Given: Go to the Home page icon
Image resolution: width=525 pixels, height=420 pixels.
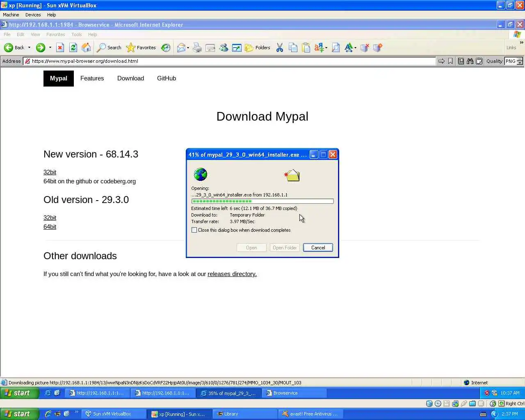Looking at the screenshot, I should coord(86,48).
